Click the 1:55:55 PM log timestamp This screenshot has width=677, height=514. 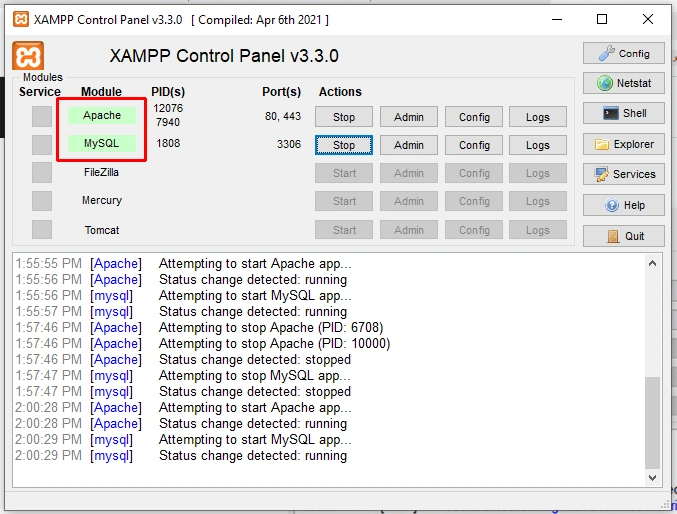[48, 263]
